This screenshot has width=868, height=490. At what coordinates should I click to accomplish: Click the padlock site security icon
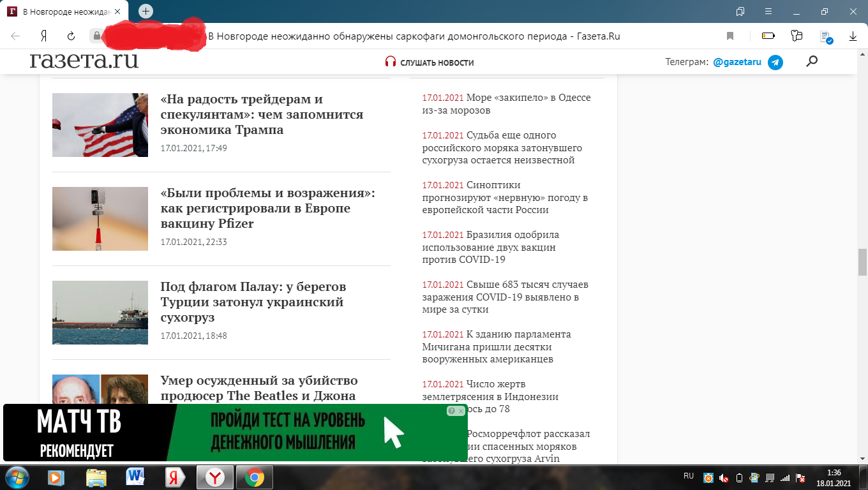click(97, 36)
